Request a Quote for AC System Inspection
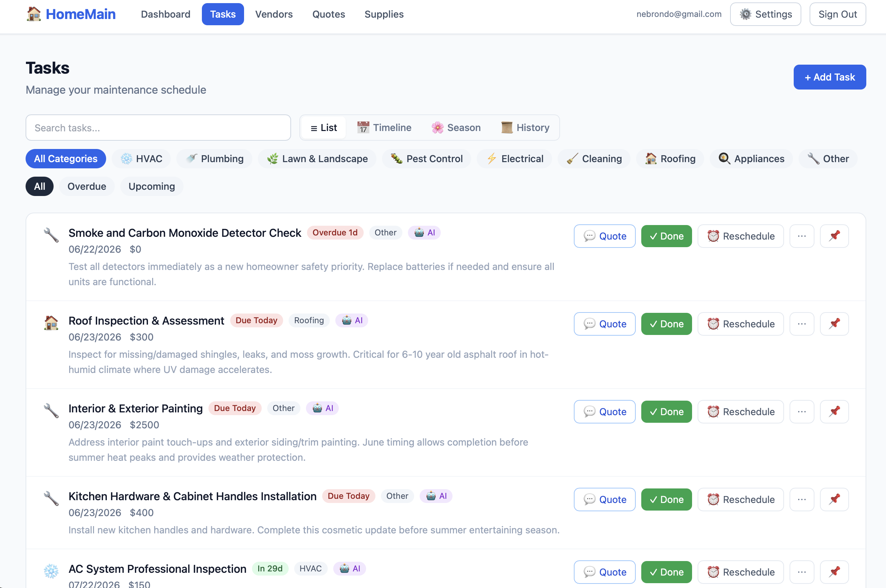Viewport: 886px width, 588px height. tap(604, 572)
